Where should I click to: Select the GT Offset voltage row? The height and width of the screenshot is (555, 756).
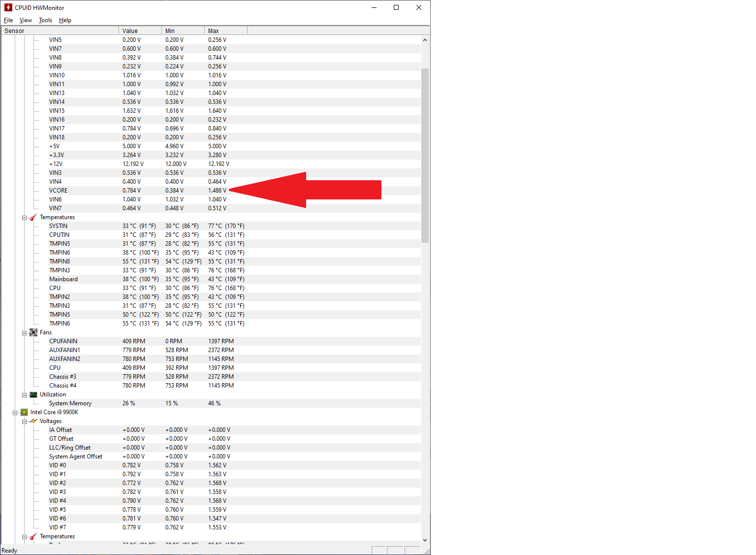click(x=211, y=439)
